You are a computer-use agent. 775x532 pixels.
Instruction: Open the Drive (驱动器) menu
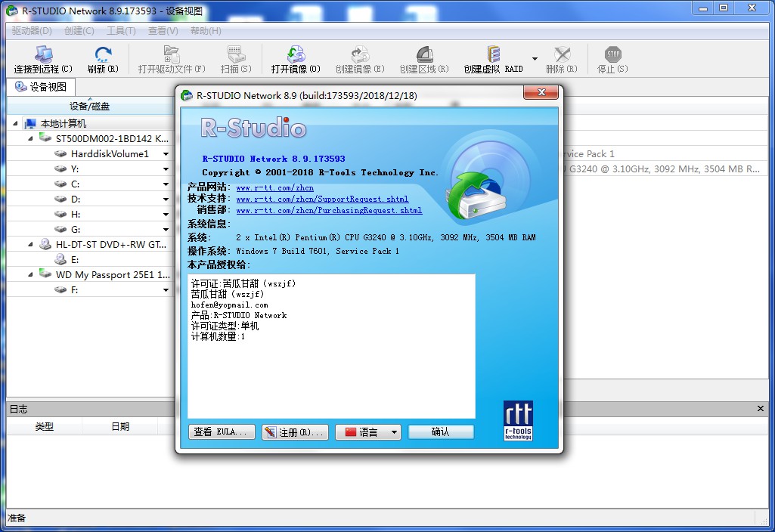click(x=32, y=31)
